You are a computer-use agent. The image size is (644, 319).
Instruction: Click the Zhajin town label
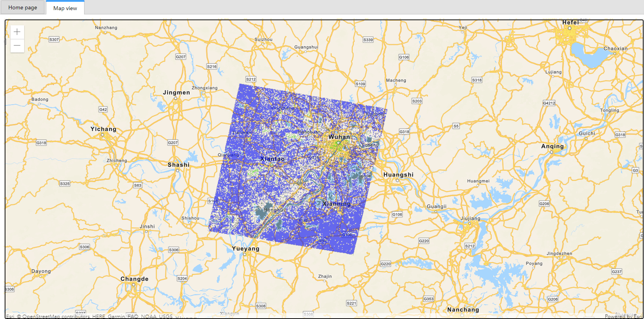(325, 276)
